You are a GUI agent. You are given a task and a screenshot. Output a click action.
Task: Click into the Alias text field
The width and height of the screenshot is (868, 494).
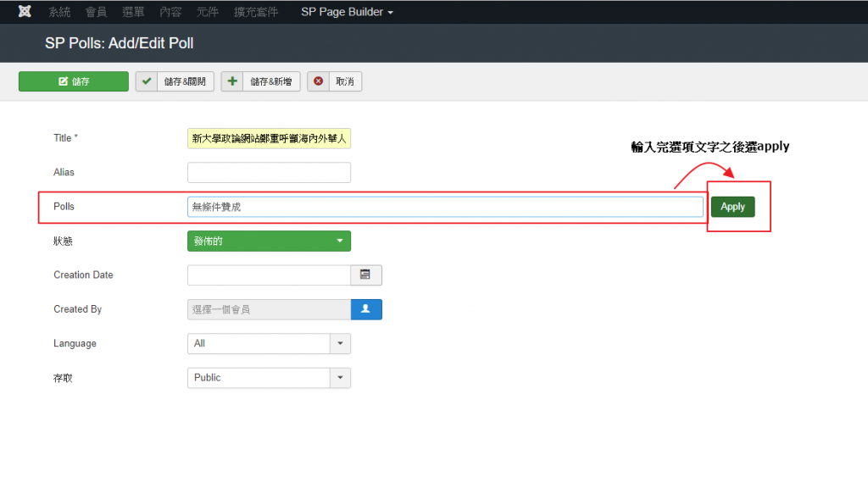pyautogui.click(x=269, y=173)
